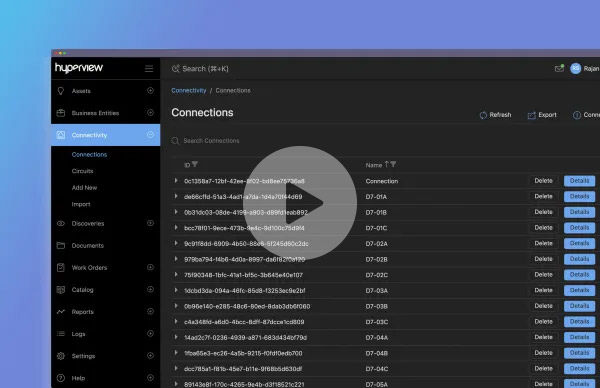Open the ID column filter icon
Viewport: 600px width, 388px height.
point(195,164)
